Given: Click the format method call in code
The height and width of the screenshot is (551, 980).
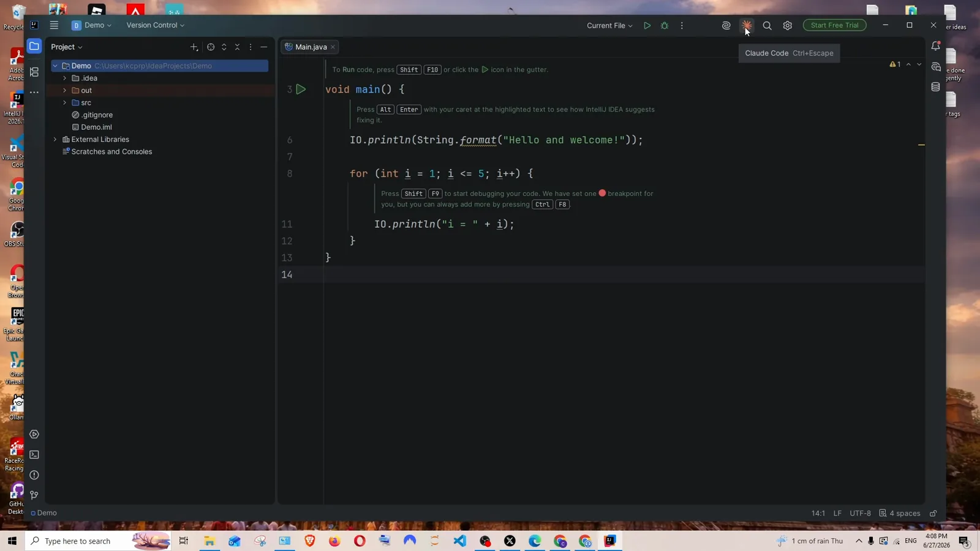Looking at the screenshot, I should [x=478, y=140].
